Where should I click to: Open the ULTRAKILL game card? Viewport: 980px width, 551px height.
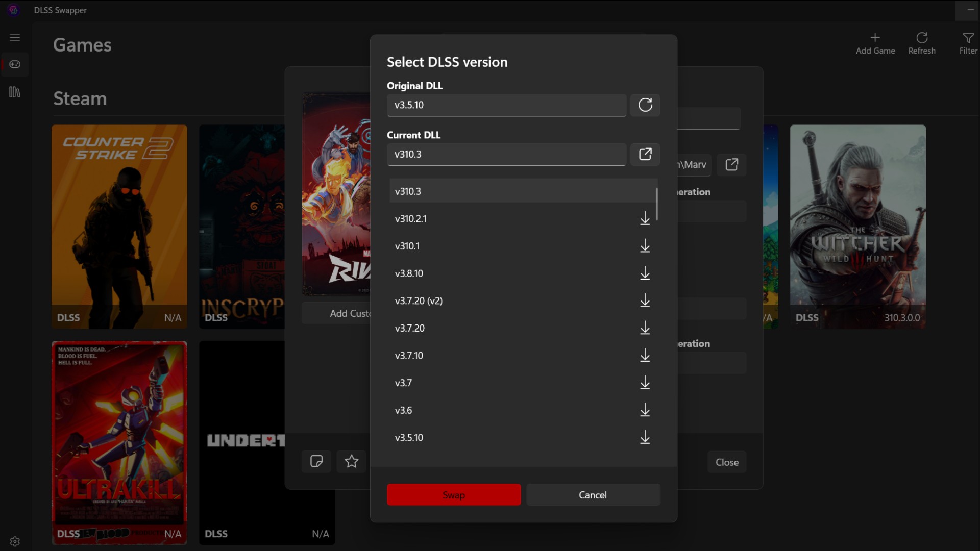[119, 443]
